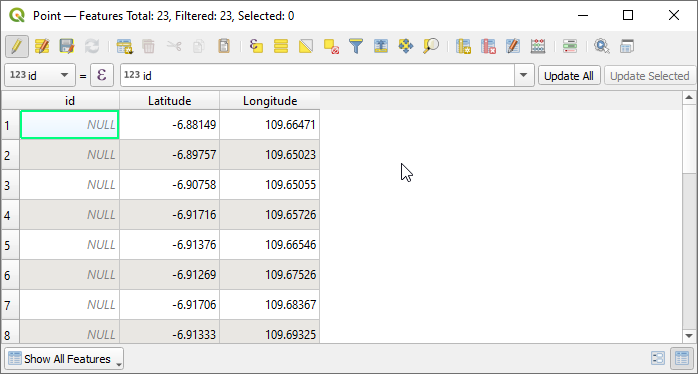Image resolution: width=698 pixels, height=374 pixels.
Task: Click latitude cell -6.90758
Action: pyautogui.click(x=170, y=185)
